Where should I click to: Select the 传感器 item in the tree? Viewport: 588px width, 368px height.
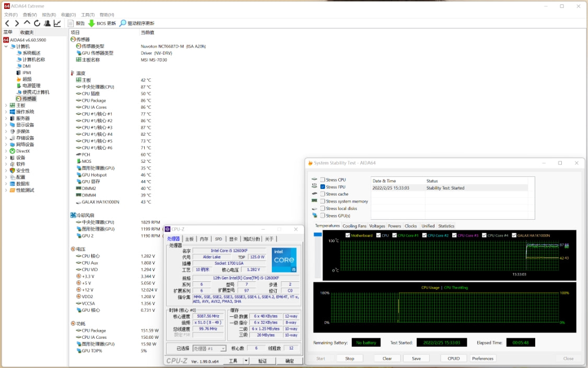click(29, 99)
